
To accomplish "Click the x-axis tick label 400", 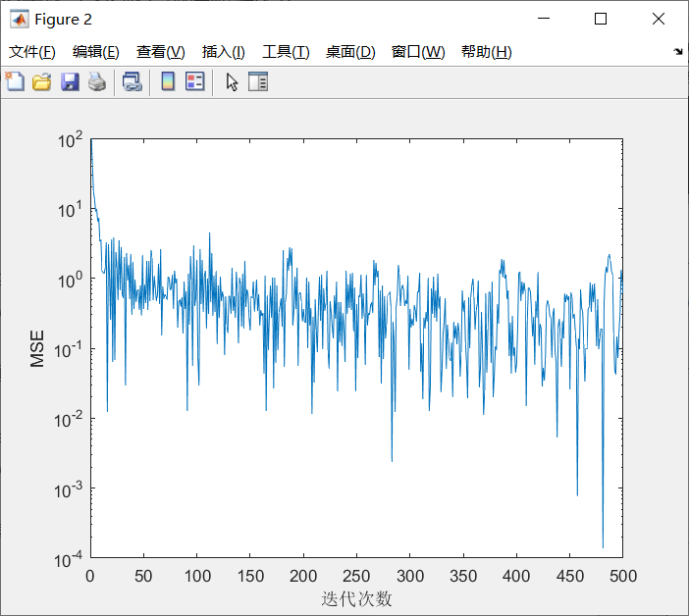I will tap(516, 576).
